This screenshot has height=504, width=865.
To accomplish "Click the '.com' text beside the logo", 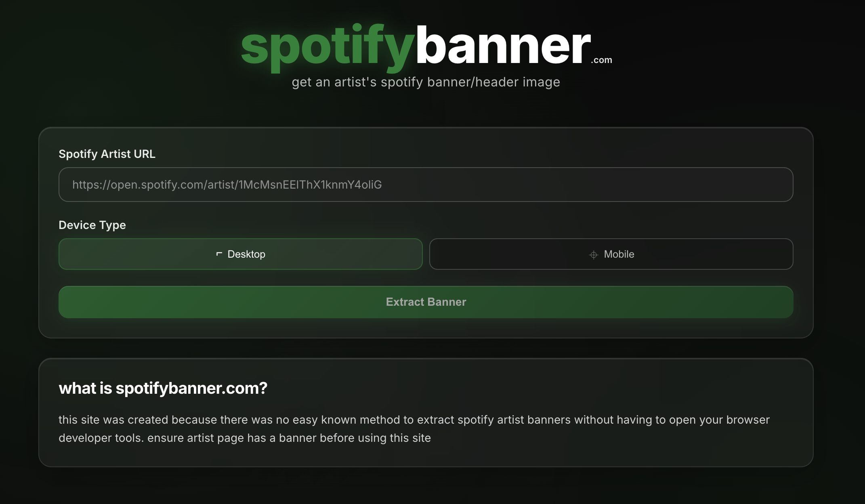I will click(601, 60).
